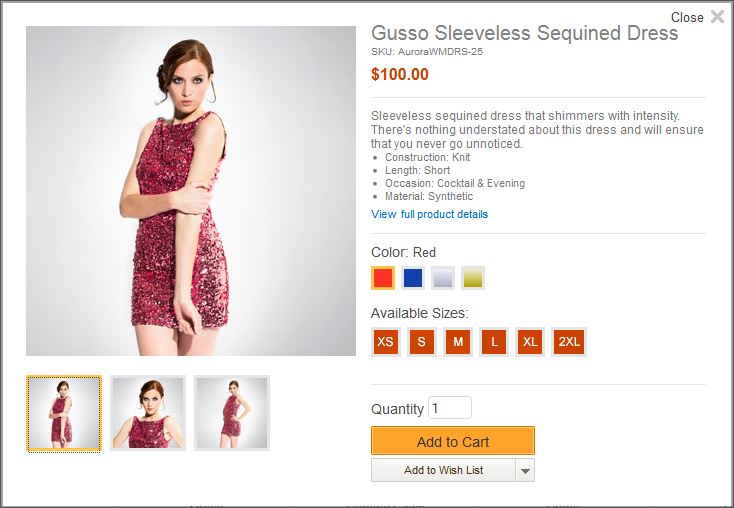The width and height of the screenshot is (734, 508).
Task: Pick size M
Action: pos(458,342)
